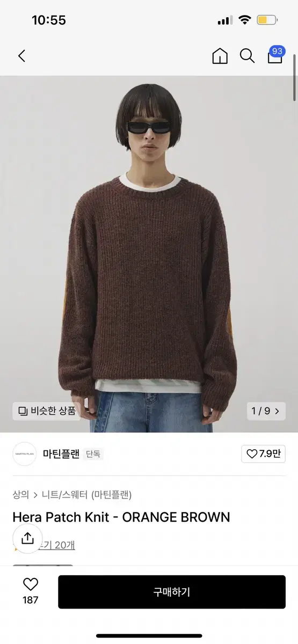
Task: Advance the image counter 1 / 9 chevron
Action: tap(266, 411)
